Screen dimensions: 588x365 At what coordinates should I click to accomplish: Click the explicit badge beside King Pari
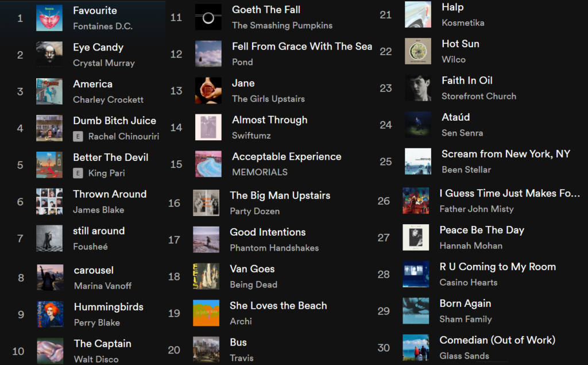click(x=78, y=174)
